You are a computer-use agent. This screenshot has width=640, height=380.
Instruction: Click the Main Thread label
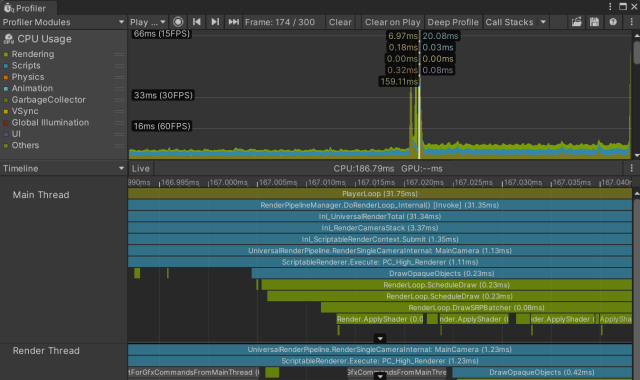[x=41, y=195]
